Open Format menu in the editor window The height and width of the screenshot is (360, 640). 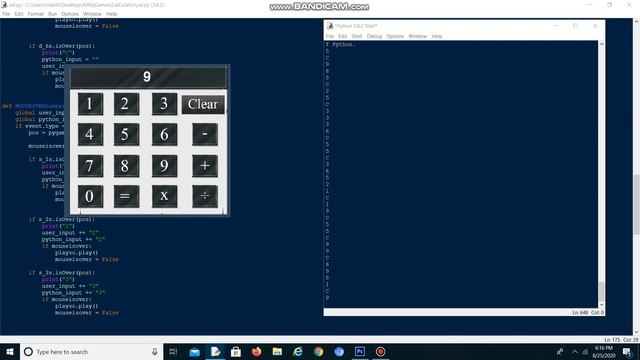click(x=36, y=14)
